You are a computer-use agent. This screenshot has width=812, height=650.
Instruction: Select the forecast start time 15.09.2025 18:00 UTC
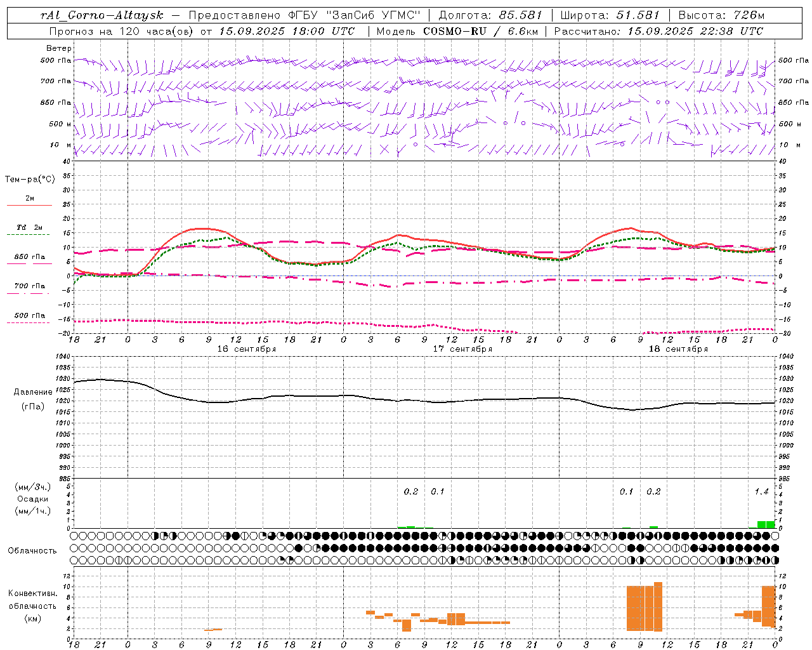pyautogui.click(x=287, y=31)
